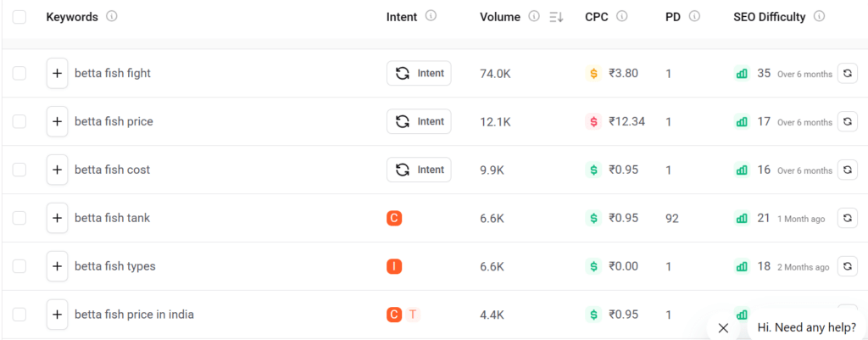Viewport: 868px width, 340px height.
Task: Click green CPC dollar icon for betta fish cost
Action: click(x=593, y=170)
